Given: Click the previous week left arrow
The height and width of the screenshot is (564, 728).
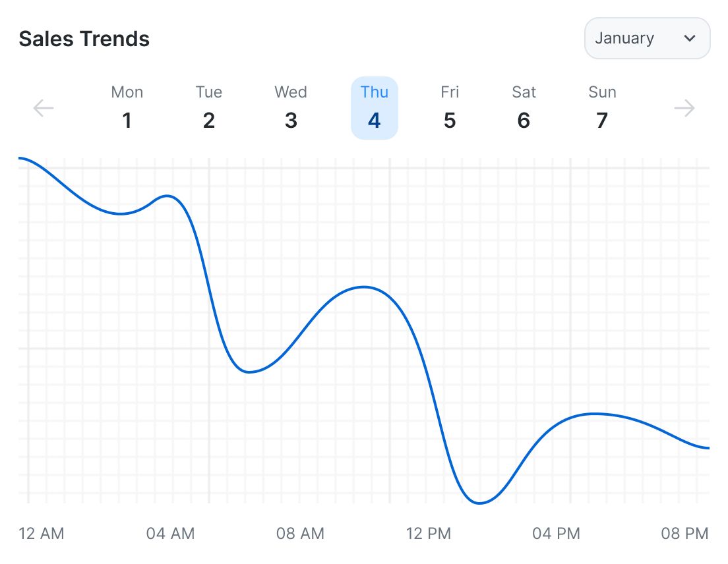Looking at the screenshot, I should [44, 108].
